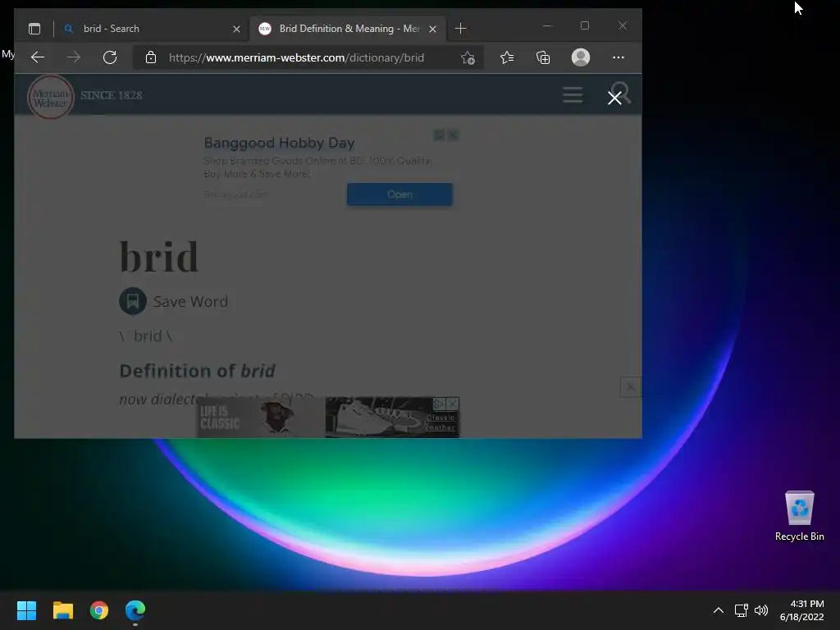Select the Recycle Bin desktop icon
The width and height of the screenshot is (840, 630).
click(799, 517)
